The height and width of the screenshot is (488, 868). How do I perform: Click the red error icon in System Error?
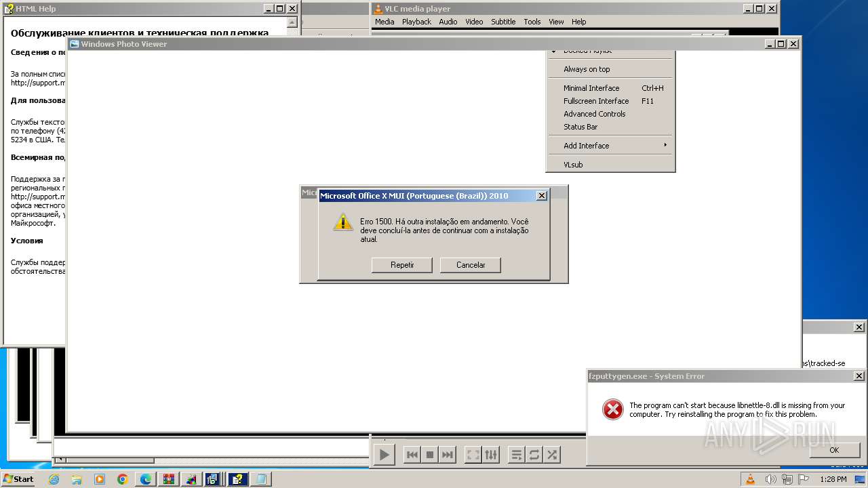click(x=613, y=409)
